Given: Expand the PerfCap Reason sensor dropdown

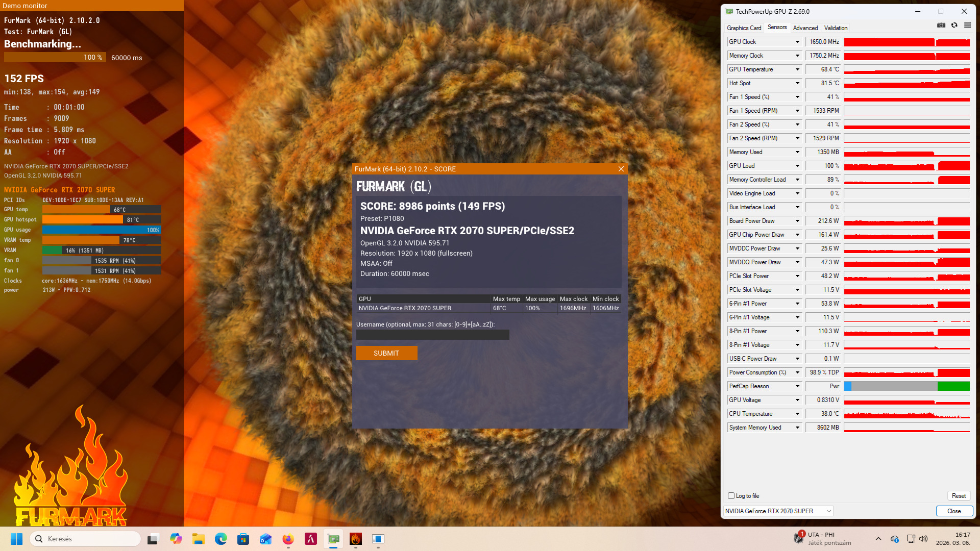Looking at the screenshot, I should pos(797,386).
